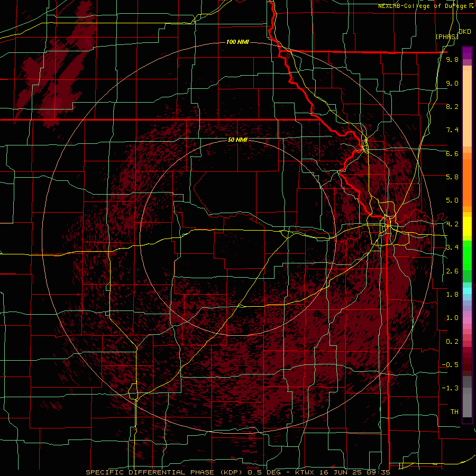The height and width of the screenshot is (476, 476).
Task: Click the 50 NMI range ring label
Action: coord(237,140)
